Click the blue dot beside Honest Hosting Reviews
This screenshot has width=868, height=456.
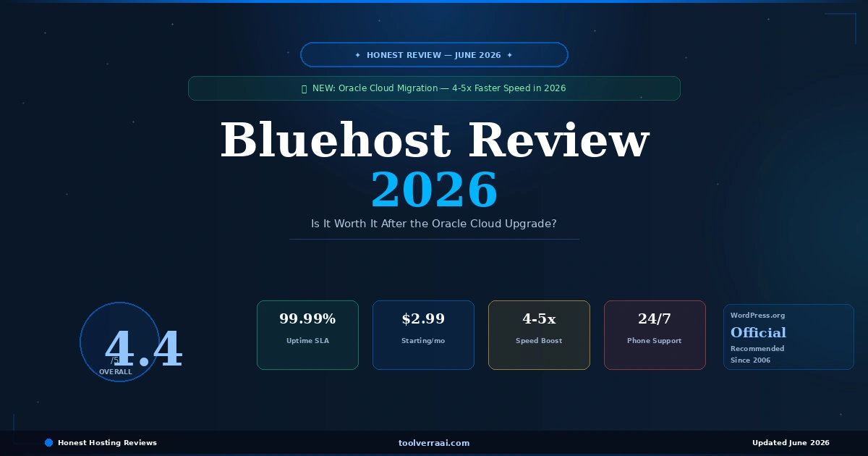(x=49, y=442)
